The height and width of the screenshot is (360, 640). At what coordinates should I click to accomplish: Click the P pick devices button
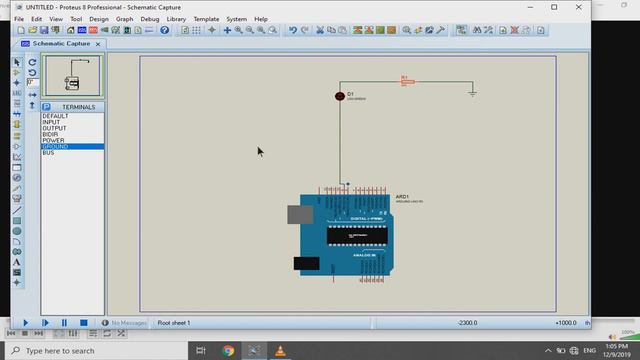(46, 107)
